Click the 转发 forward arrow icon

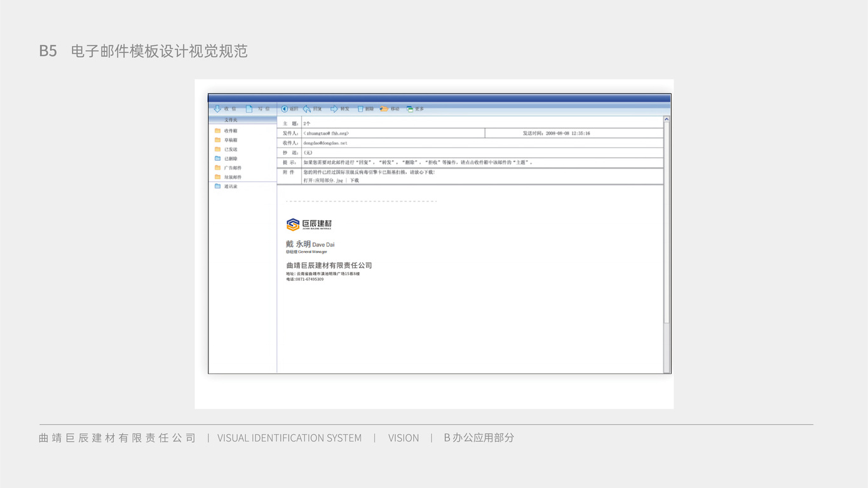[334, 109]
